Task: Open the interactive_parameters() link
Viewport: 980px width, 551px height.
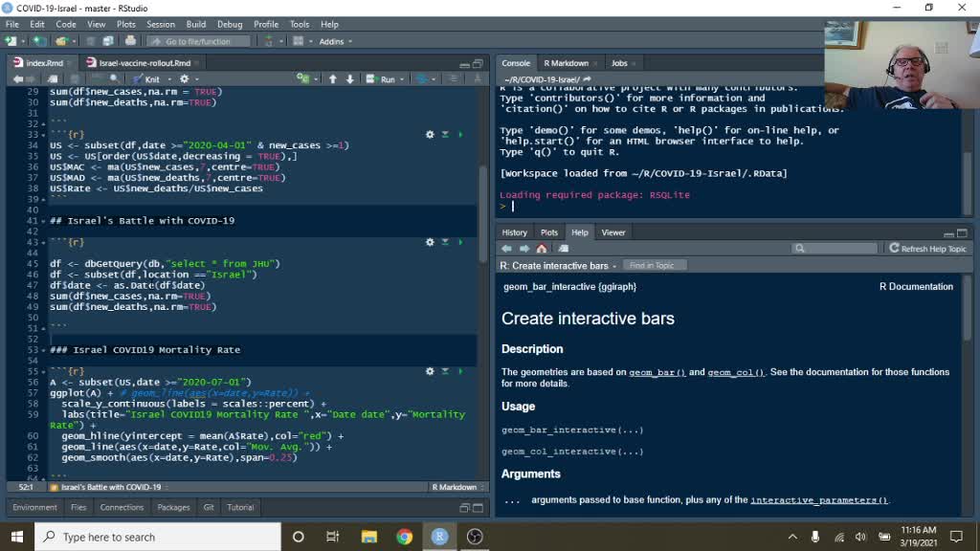Action: 819,500
